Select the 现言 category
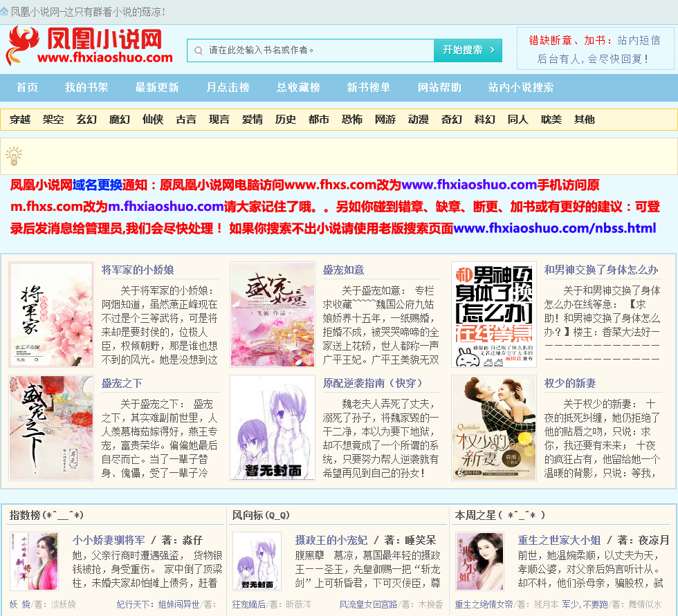The image size is (678, 616). click(219, 119)
